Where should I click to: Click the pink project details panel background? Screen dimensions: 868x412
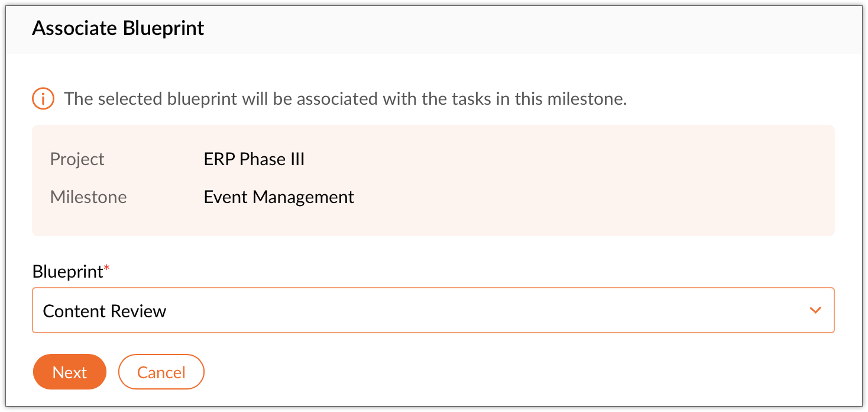click(x=532, y=181)
